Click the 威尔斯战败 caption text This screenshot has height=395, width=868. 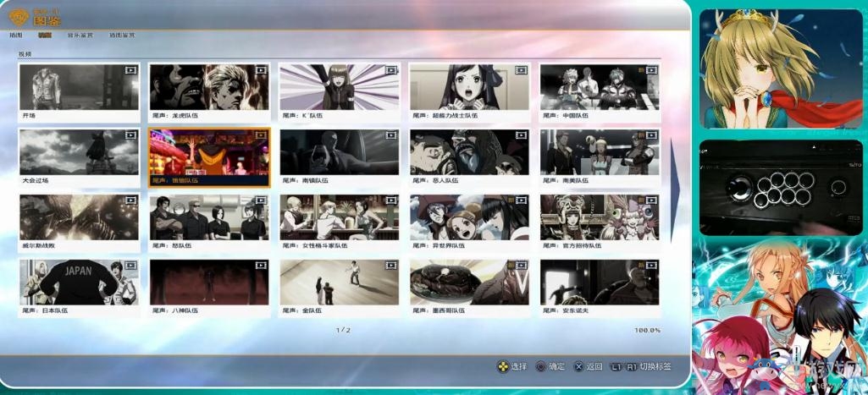[x=39, y=245]
